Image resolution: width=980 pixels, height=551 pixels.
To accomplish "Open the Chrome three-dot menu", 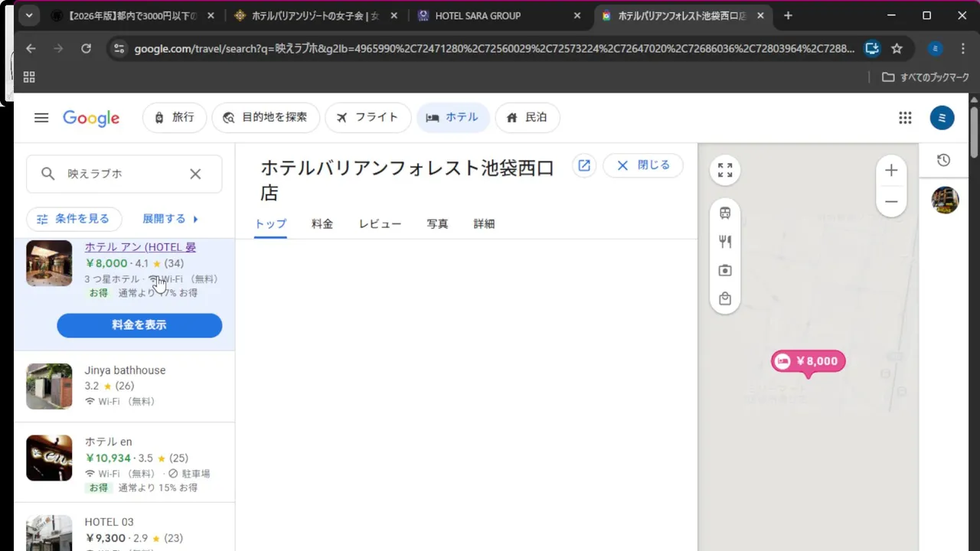I will [963, 48].
